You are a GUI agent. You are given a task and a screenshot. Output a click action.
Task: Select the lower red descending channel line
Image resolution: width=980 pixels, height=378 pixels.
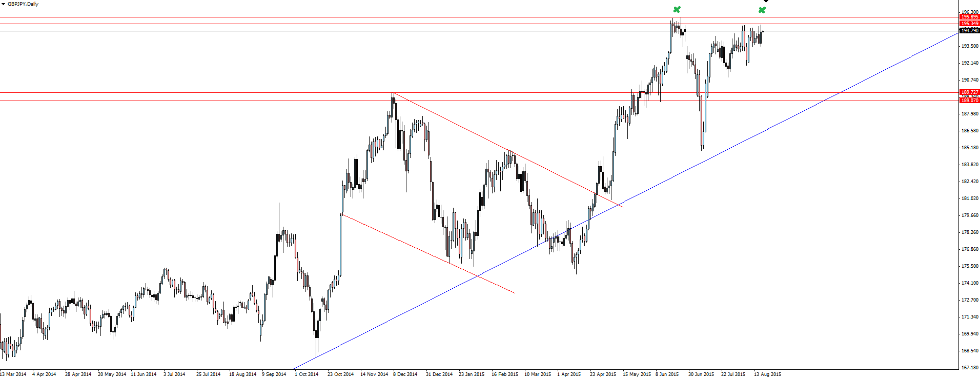[x=428, y=253]
